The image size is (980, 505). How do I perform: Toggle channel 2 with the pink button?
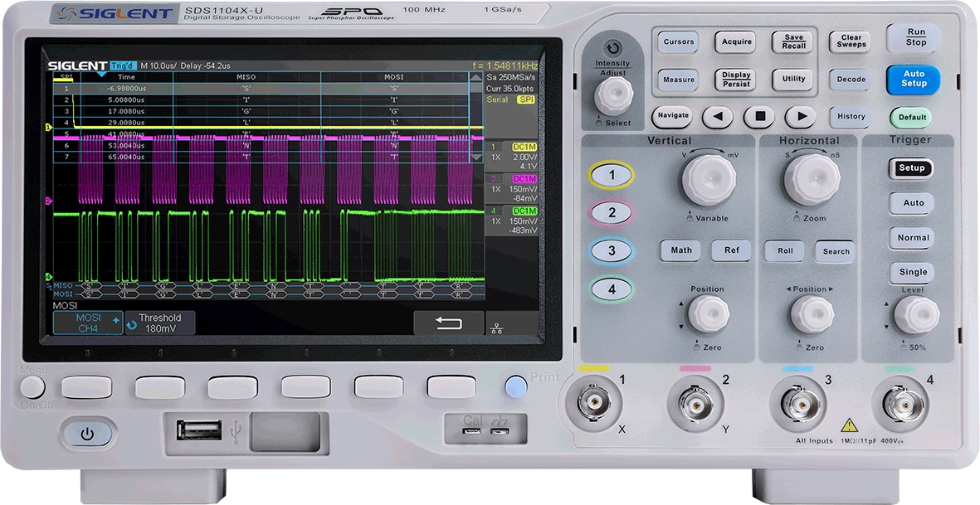tap(612, 213)
